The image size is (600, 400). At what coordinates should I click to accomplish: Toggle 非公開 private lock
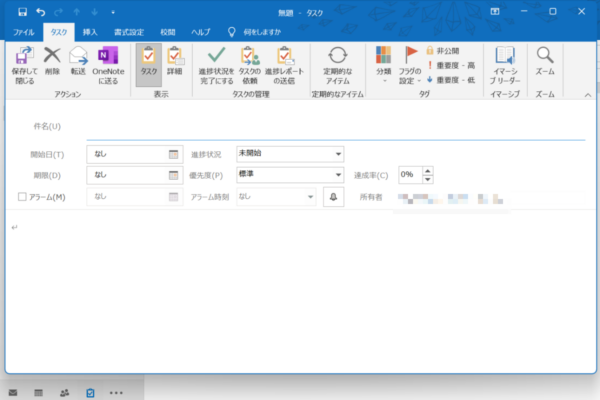click(443, 51)
